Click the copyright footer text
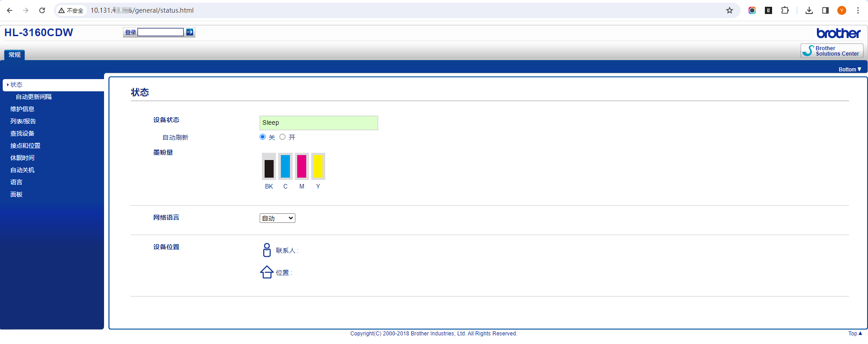 (x=433, y=334)
